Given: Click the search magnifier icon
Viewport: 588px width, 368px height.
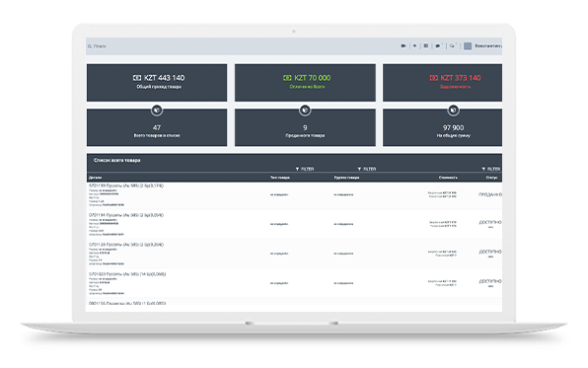Looking at the screenshot, I should [90, 46].
